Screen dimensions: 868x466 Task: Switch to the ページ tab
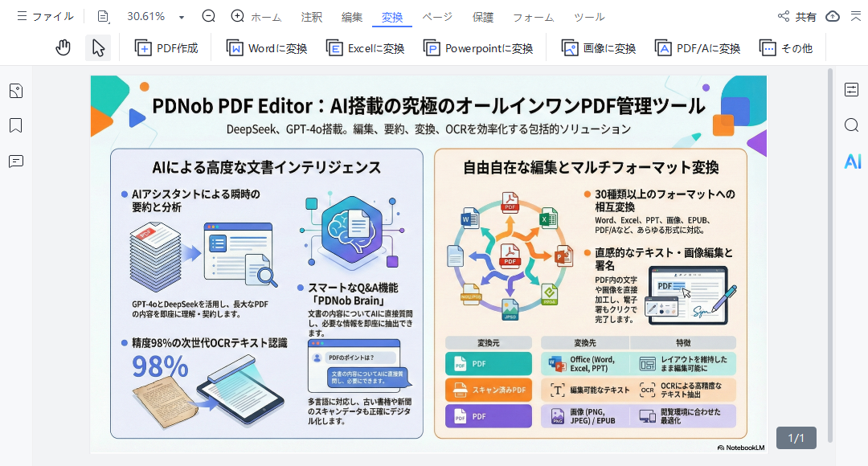pyautogui.click(x=437, y=15)
